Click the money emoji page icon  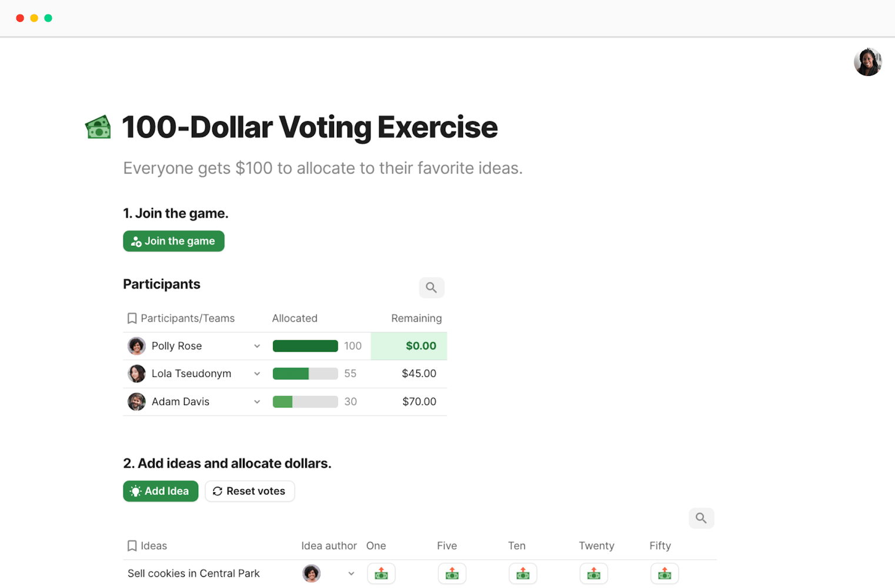pos(98,127)
